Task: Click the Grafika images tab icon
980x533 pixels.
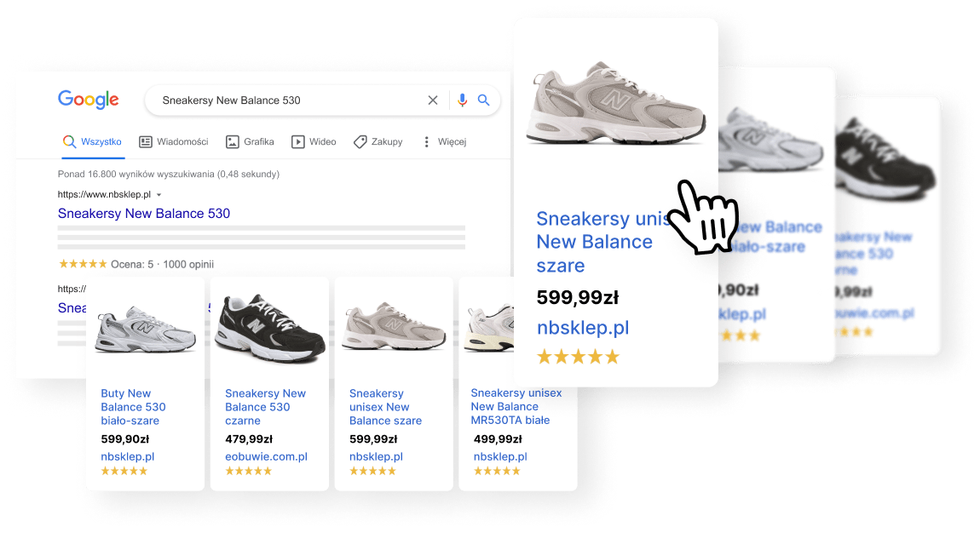Action: pyautogui.click(x=232, y=142)
